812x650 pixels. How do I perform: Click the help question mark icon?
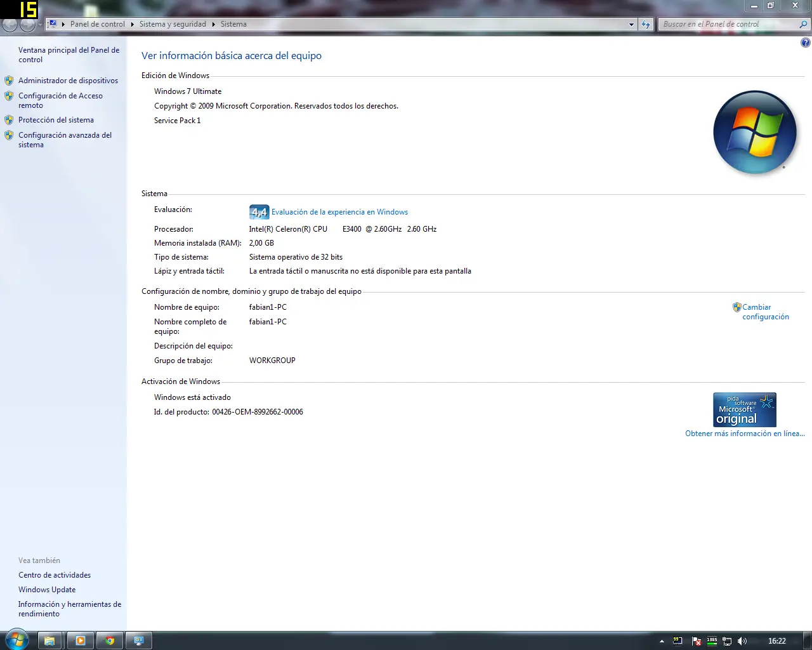point(805,43)
